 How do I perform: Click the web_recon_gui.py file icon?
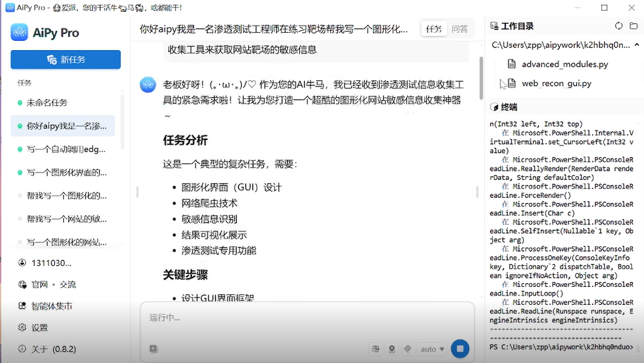point(512,83)
